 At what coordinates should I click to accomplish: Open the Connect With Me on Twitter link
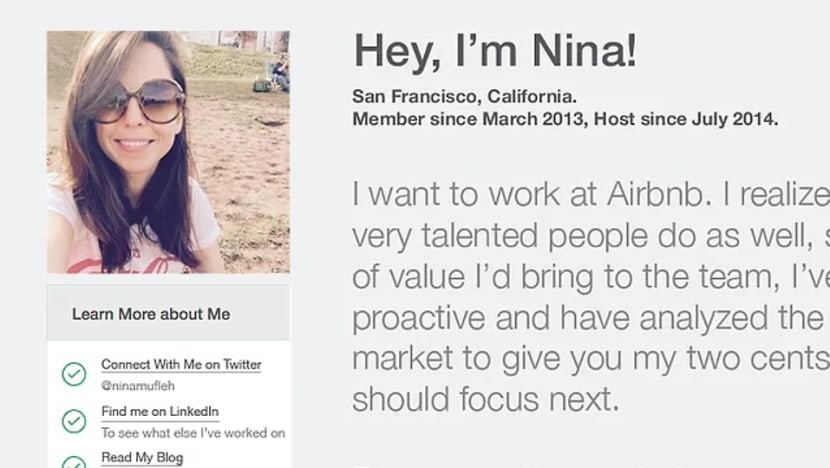tap(181, 365)
